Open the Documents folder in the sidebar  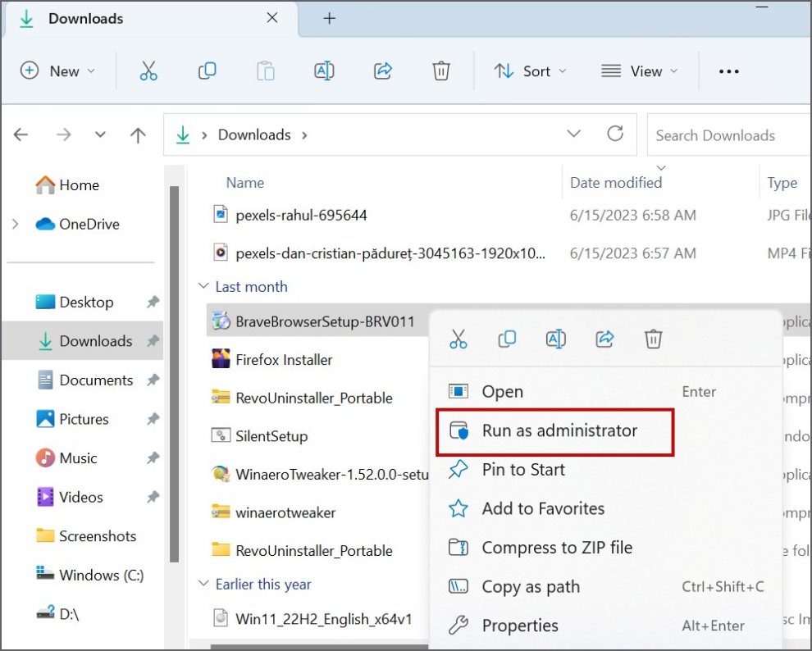pos(95,380)
